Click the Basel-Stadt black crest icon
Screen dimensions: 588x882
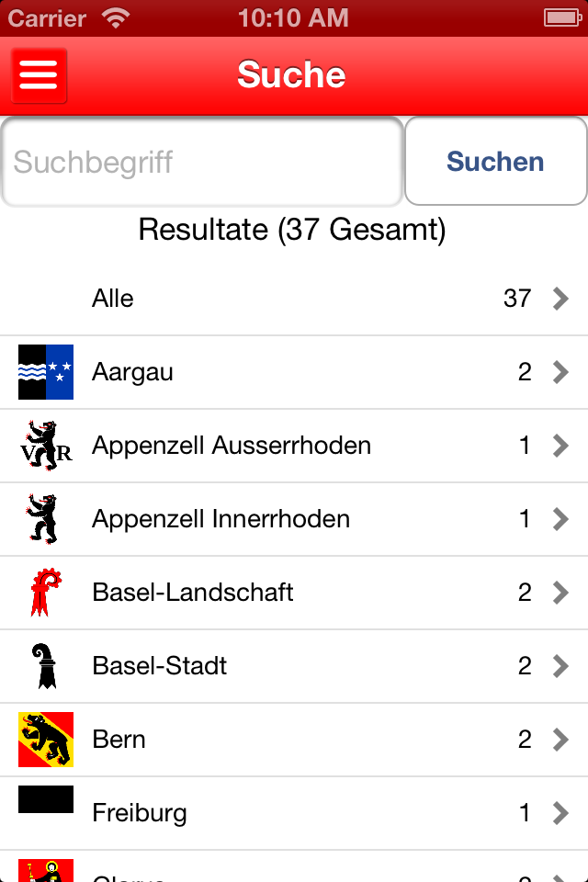[x=45, y=665]
